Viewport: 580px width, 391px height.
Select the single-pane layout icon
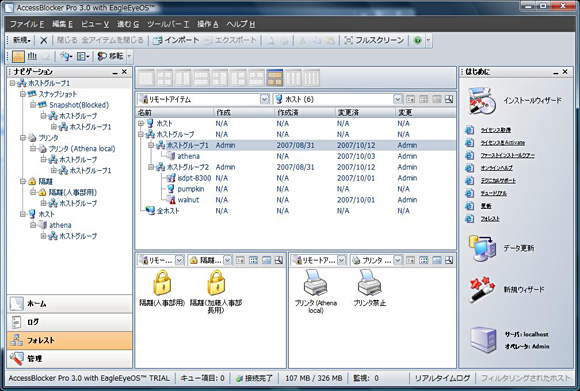tap(146, 78)
